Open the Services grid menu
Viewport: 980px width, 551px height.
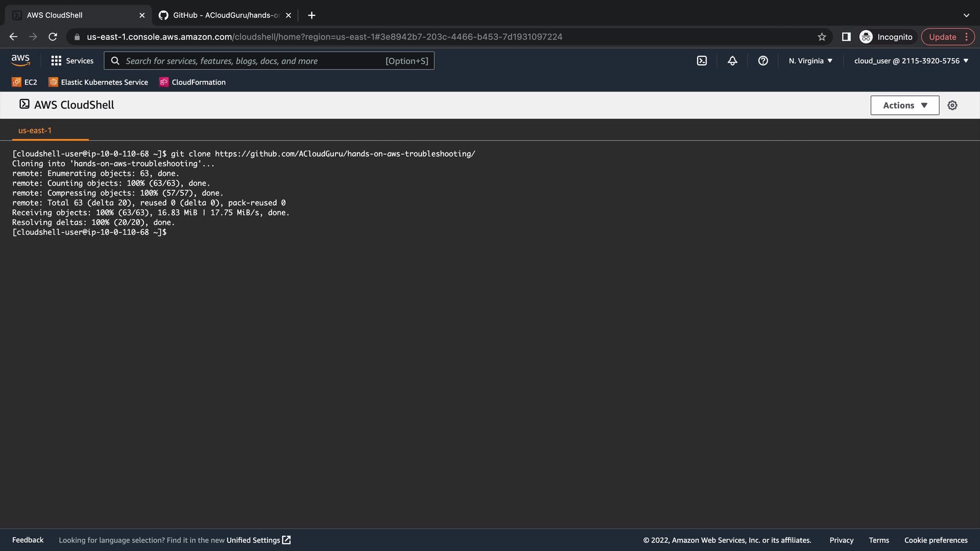[72, 61]
